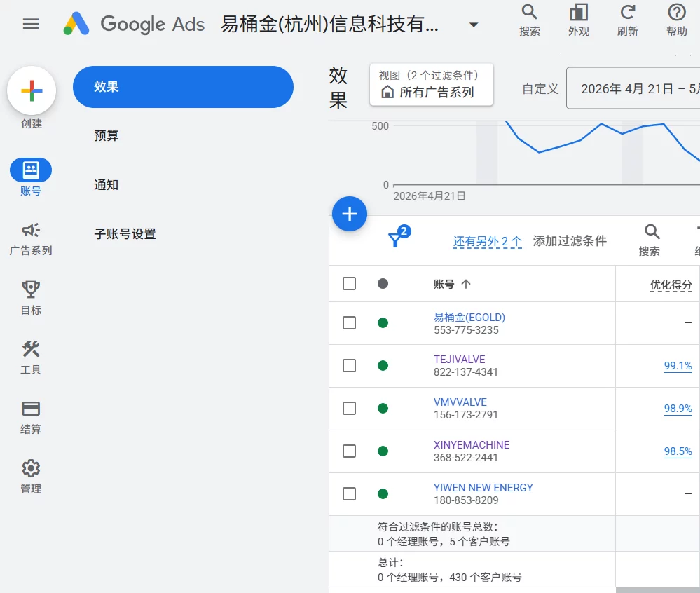Click the blue round plus button
This screenshot has width=700, height=593.
tap(350, 214)
